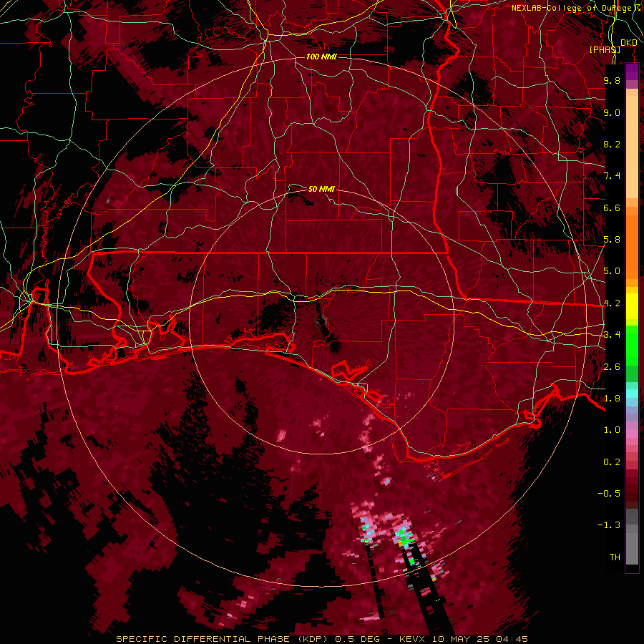Viewport: 644px width, 644px height.
Task: Click the "50 NMI" range ring label
Action: [x=321, y=189]
